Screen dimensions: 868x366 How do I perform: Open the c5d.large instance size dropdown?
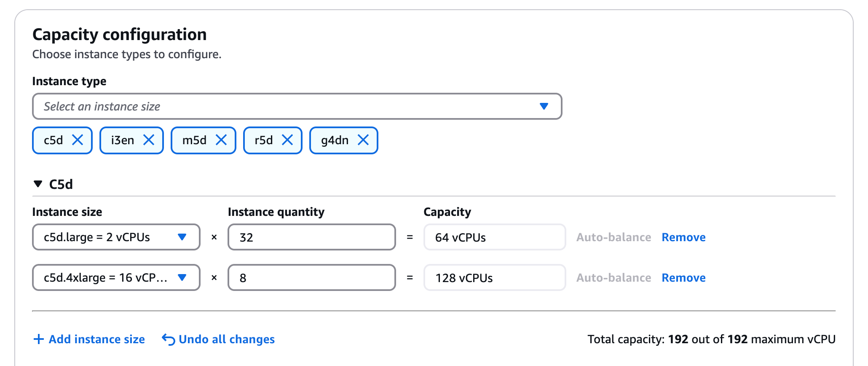point(116,237)
